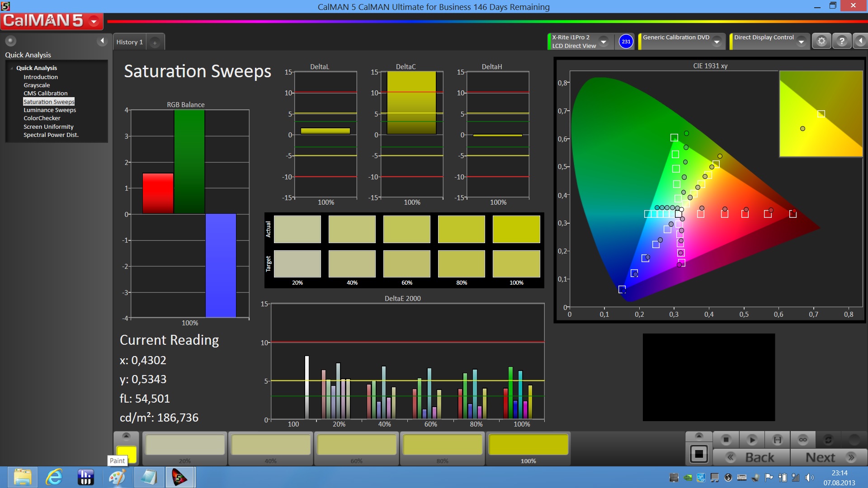Click the blue 231 meter timer icon
The image size is (868, 488).
[x=626, y=41]
